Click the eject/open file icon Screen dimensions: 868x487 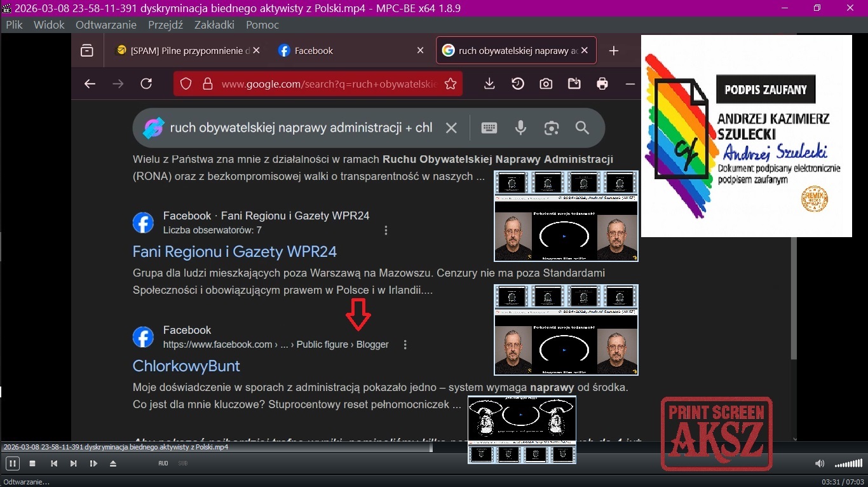(113, 463)
